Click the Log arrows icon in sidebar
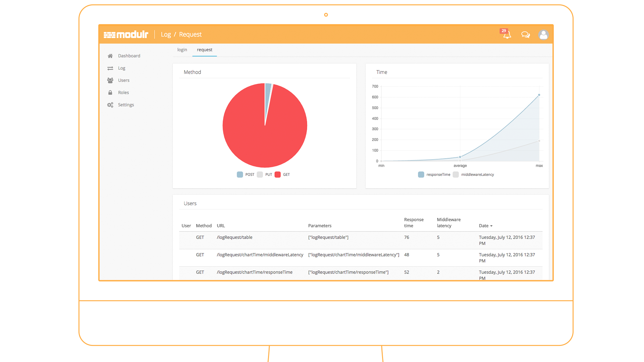Viewport: 644px width, 362px height. 110,68
